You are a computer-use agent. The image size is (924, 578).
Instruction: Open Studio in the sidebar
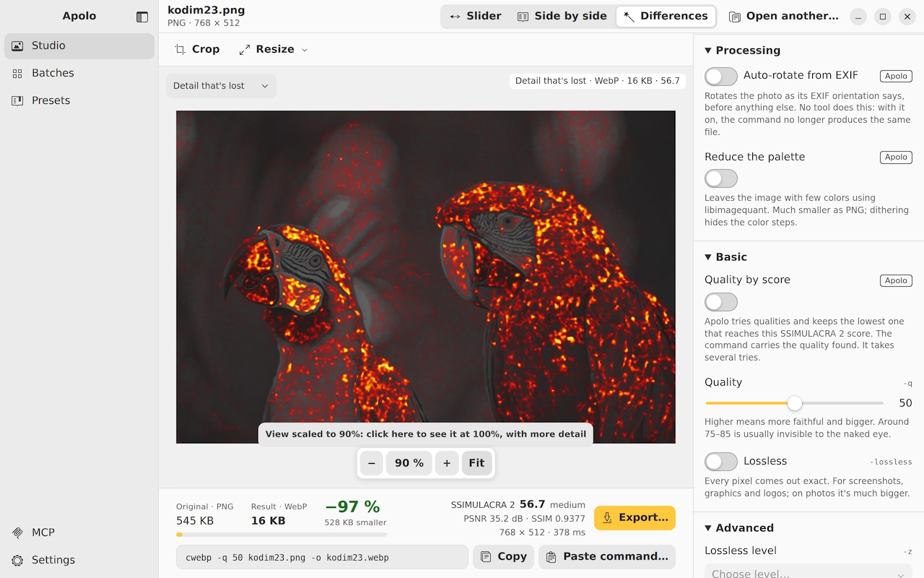click(x=79, y=46)
